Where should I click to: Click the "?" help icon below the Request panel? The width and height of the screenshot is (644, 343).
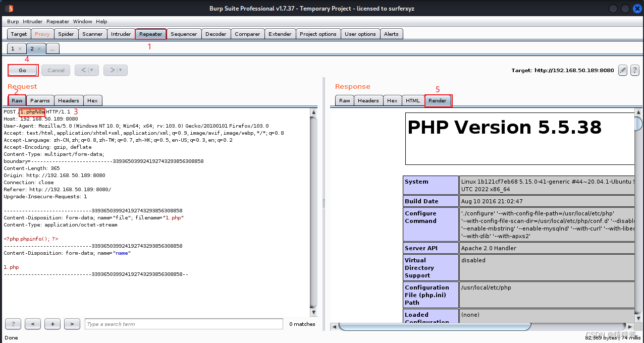pyautogui.click(x=13, y=324)
